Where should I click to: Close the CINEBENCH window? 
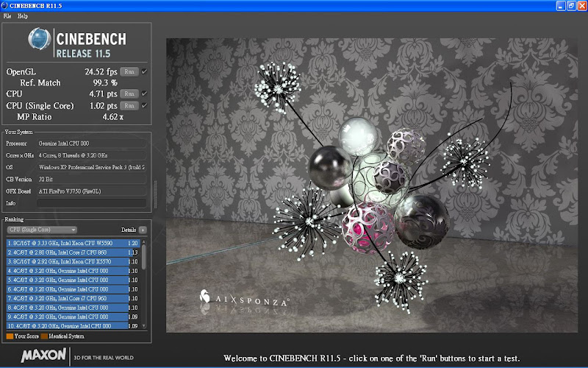[x=582, y=6]
